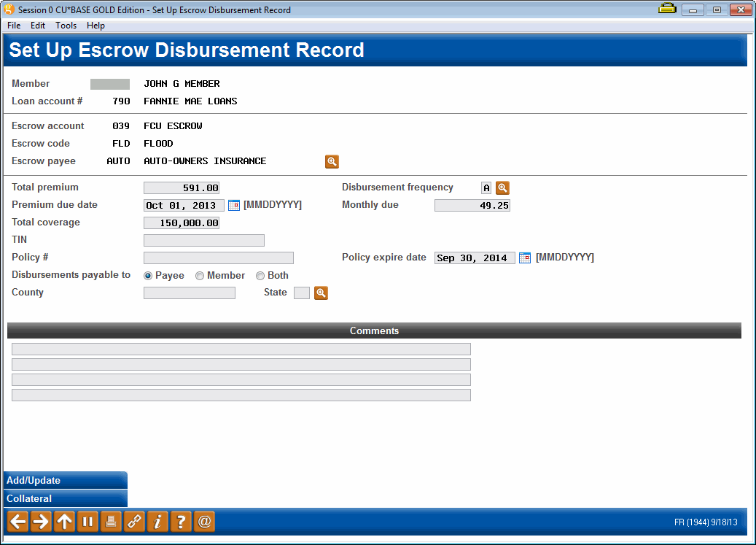Open the link shortcuts icon
Image resolution: width=756 pixels, height=545 pixels.
[133, 522]
